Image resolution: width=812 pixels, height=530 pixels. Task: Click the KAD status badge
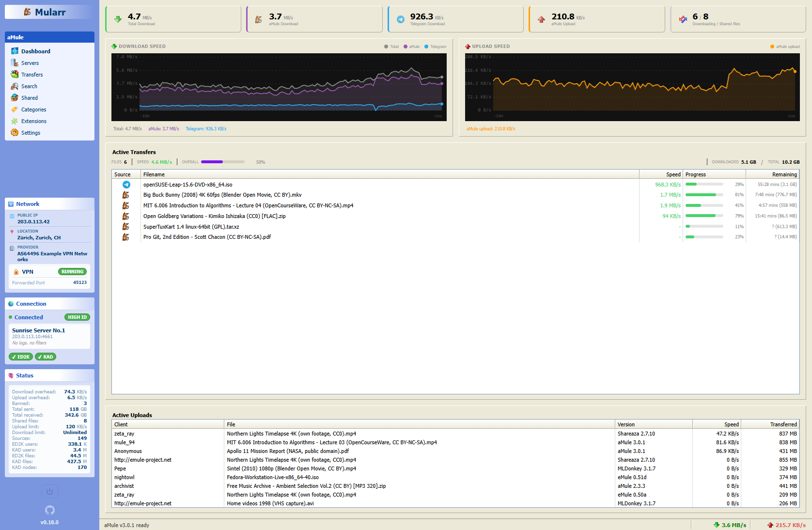pyautogui.click(x=46, y=357)
